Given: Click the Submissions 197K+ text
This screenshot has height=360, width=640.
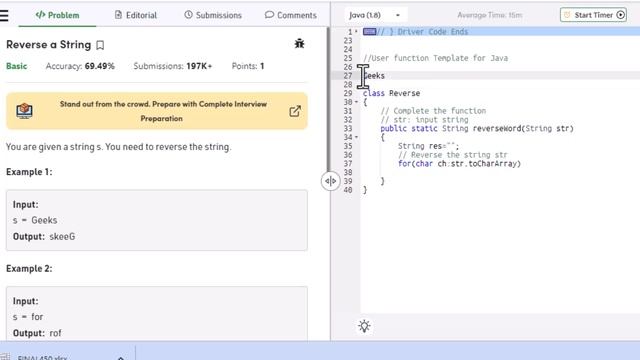Looking at the screenshot, I should (x=173, y=66).
